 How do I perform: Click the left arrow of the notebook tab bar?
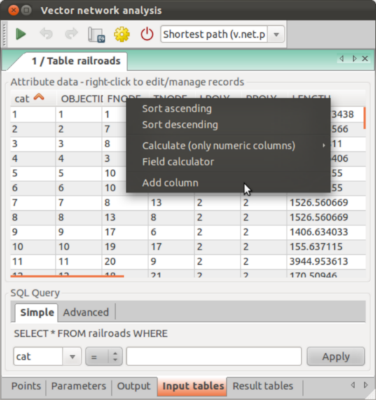[x=342, y=59]
